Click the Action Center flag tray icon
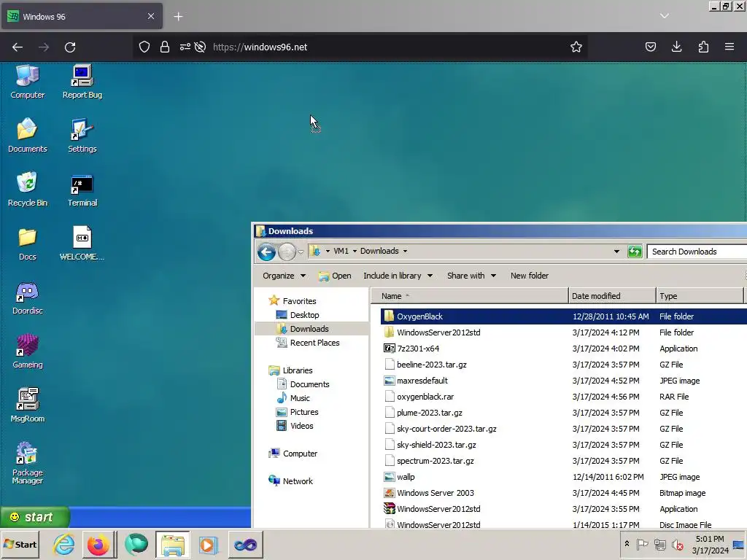 642,544
